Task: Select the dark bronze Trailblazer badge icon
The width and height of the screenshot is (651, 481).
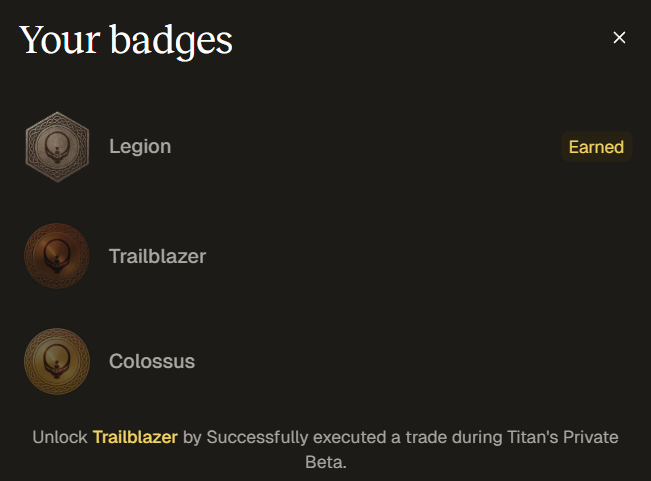Action: click(57, 256)
